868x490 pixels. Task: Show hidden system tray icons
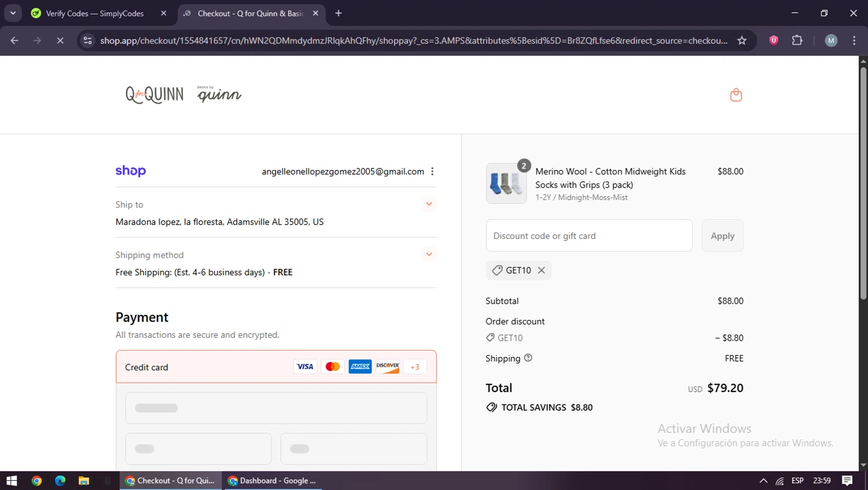tap(763, 481)
